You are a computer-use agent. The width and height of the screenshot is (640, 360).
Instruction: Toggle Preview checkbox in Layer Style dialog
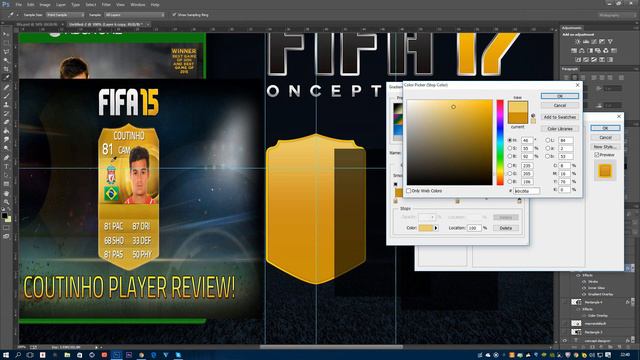pyautogui.click(x=597, y=155)
